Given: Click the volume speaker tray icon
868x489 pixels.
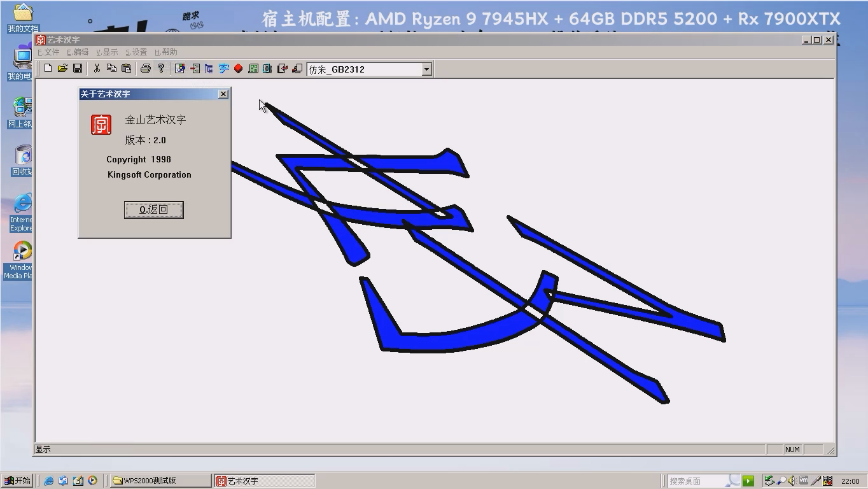Looking at the screenshot, I should point(792,481).
